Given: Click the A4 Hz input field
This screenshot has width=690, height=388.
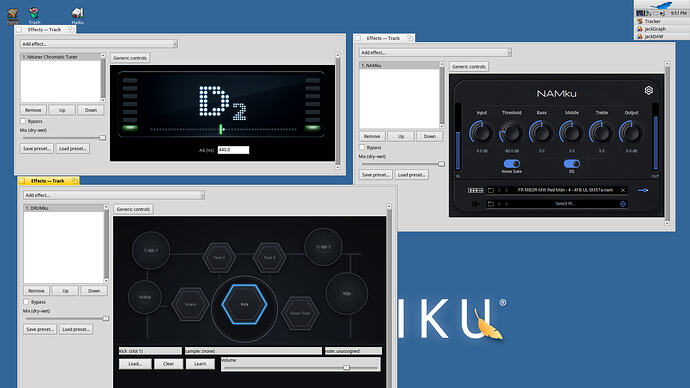Looking at the screenshot, I should pos(233,150).
